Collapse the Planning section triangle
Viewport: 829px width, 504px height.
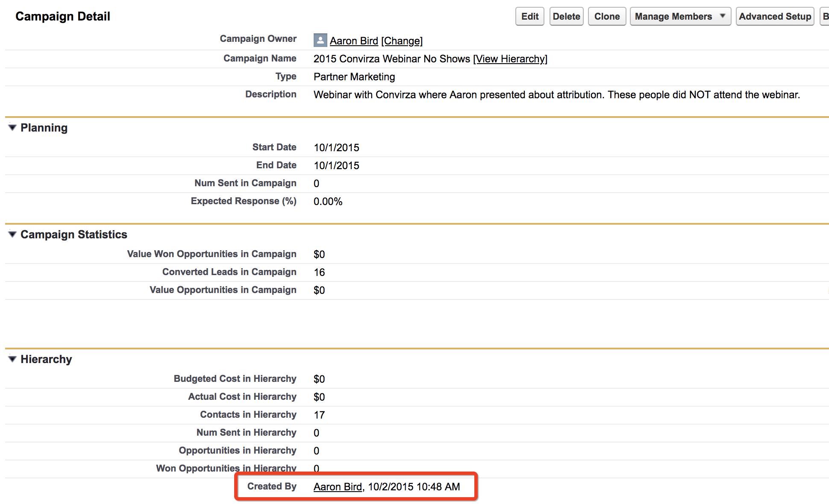12,128
